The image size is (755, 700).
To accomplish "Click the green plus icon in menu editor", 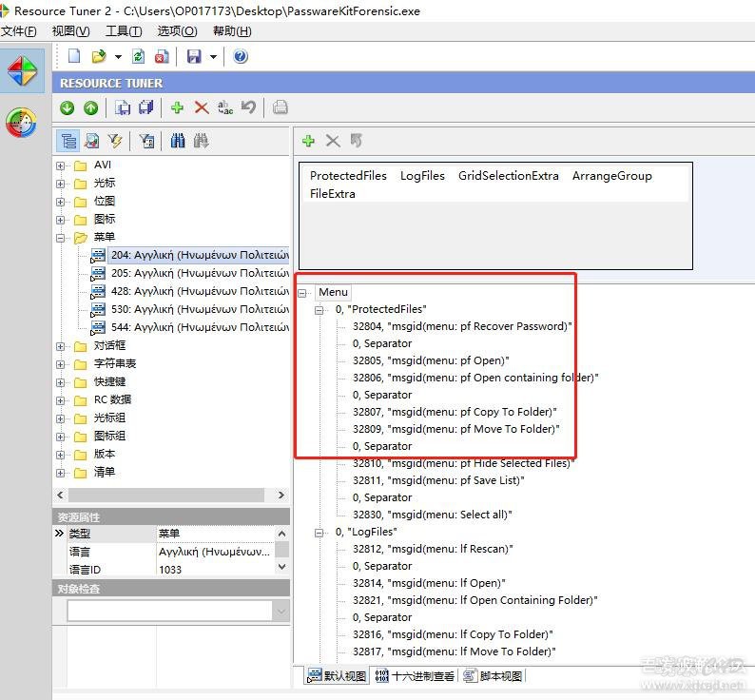I will pyautogui.click(x=308, y=141).
